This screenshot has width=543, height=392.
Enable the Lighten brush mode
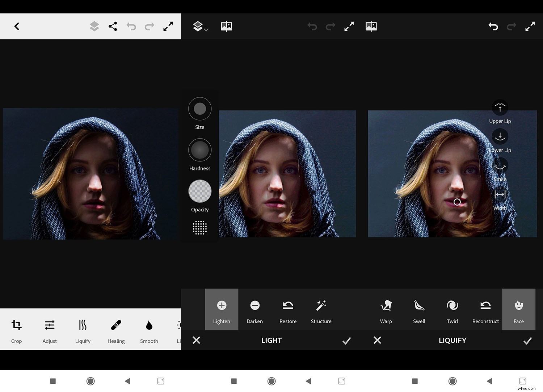coord(222,309)
